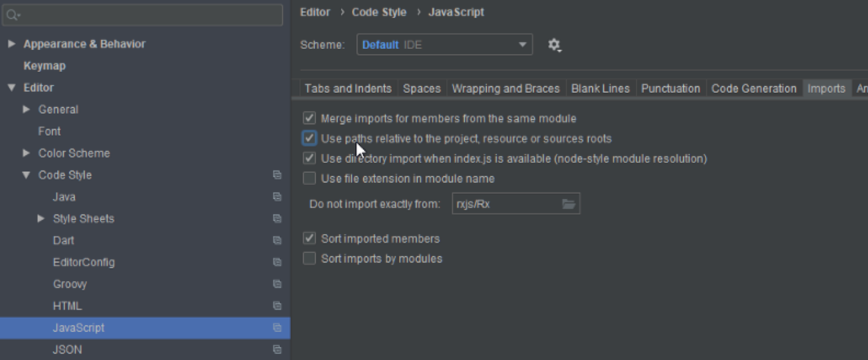Screen dimensions: 868x360
Task: Click Code Style in the breadcrumb
Action: (x=379, y=12)
